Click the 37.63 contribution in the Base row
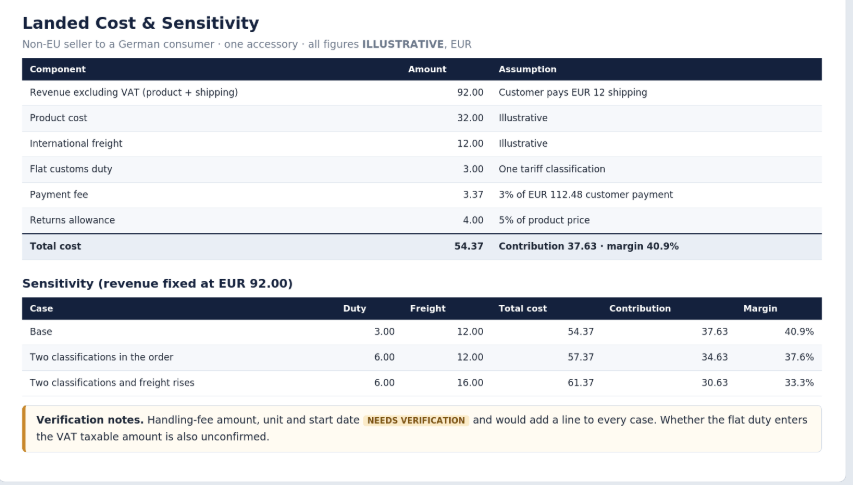Screen dimensions: 853x485 pyautogui.click(x=714, y=332)
